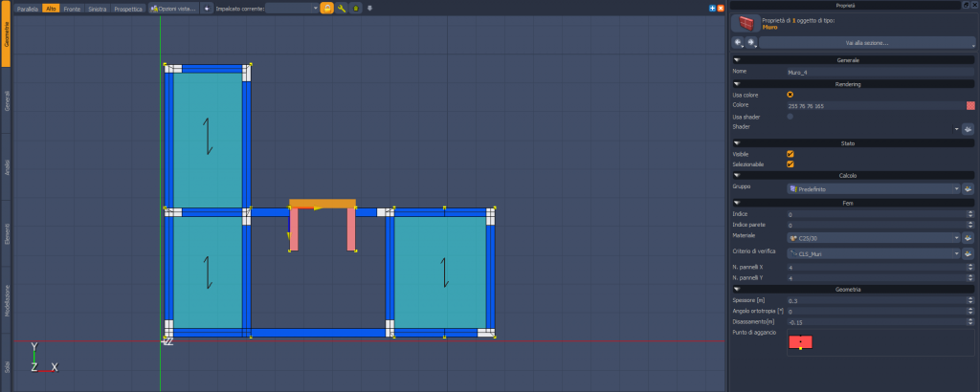Image resolution: width=980 pixels, height=392 pixels.
Task: Go forward with the right arrow in Proprietà
Action: pyautogui.click(x=751, y=43)
